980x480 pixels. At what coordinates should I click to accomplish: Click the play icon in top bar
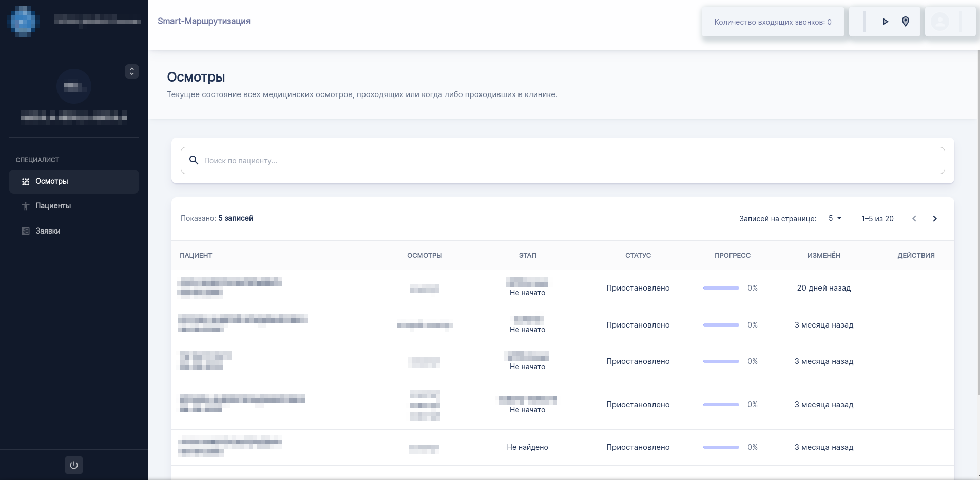(x=885, y=22)
